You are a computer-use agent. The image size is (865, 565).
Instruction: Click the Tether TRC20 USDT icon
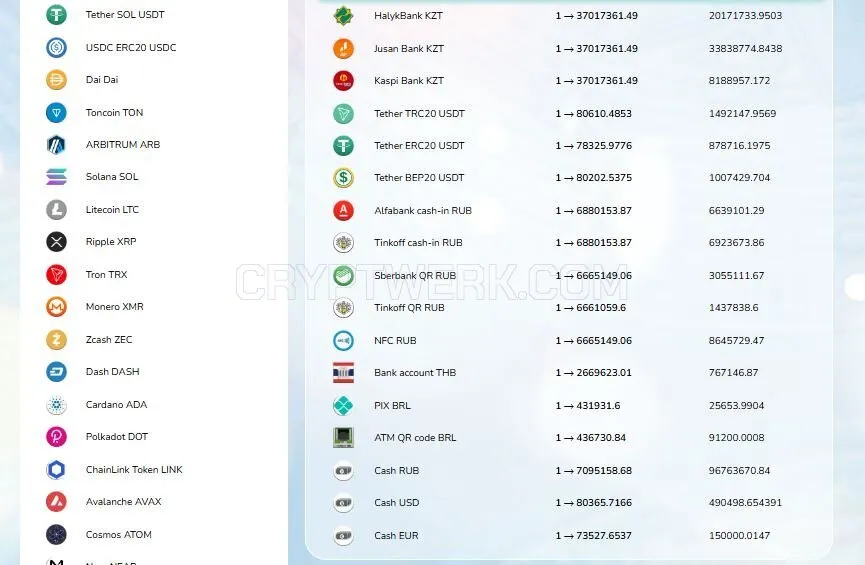click(343, 114)
